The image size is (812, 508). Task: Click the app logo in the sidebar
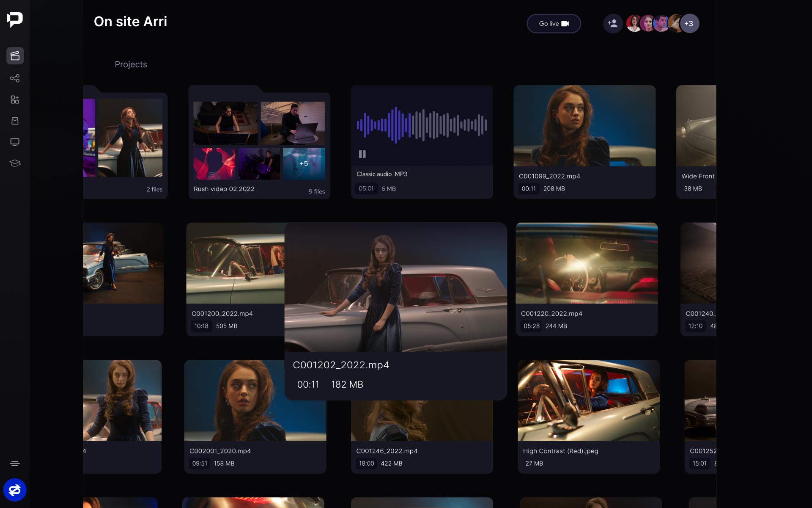click(15, 19)
